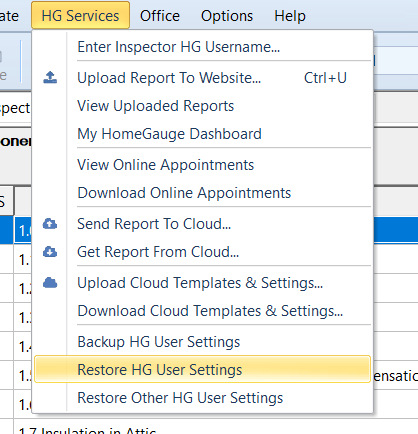Image resolution: width=418 pixels, height=434 pixels.
Task: Open the HG Services menu
Action: tap(80, 16)
